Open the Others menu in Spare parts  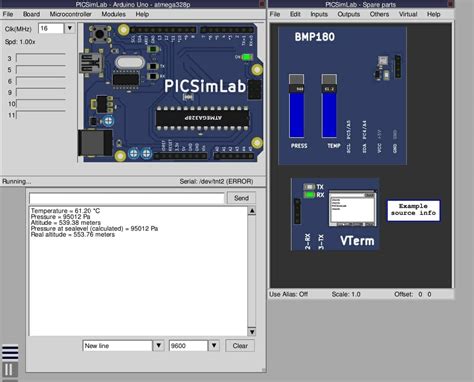click(379, 14)
